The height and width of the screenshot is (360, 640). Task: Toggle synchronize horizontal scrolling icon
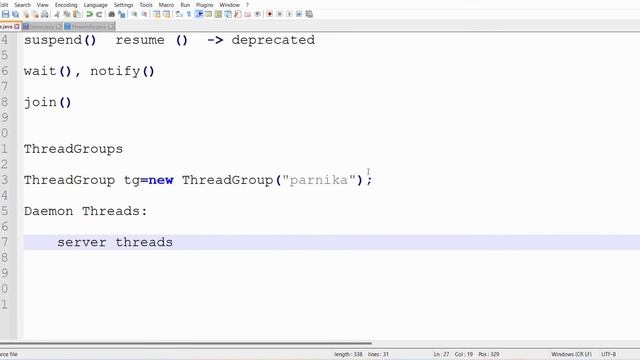[167, 14]
